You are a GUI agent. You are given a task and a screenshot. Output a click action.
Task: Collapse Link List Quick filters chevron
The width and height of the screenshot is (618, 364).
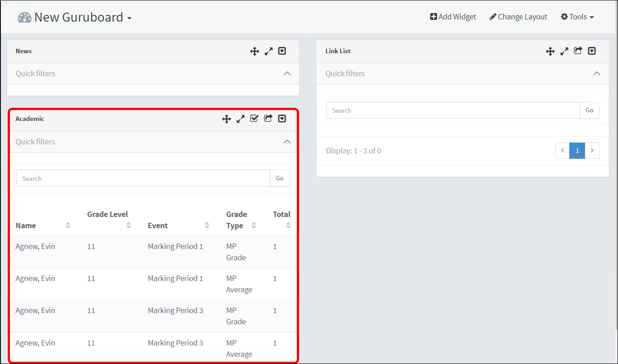point(597,74)
